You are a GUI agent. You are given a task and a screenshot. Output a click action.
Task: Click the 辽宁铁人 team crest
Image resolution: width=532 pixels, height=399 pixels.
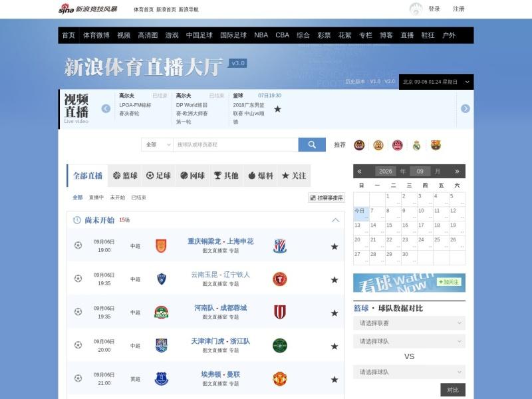point(280,279)
